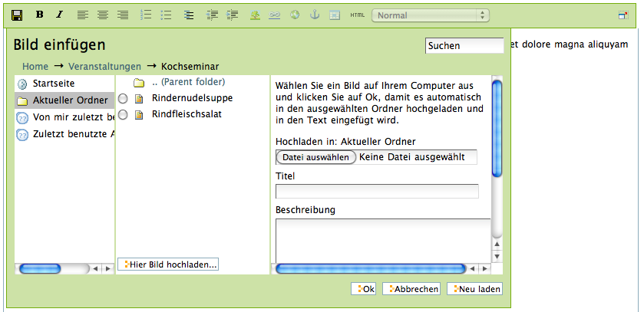Screen dimensions: 644x312
Task: Toggle the editor full-screen icon
Action: pos(623,15)
